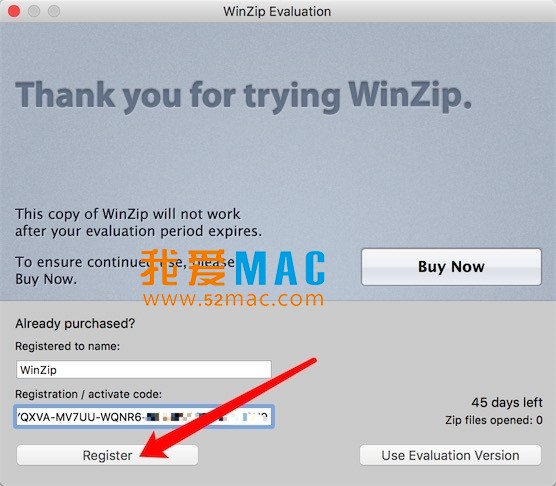
Task: Click the orange and blue MAC watermark logo
Action: tap(233, 268)
